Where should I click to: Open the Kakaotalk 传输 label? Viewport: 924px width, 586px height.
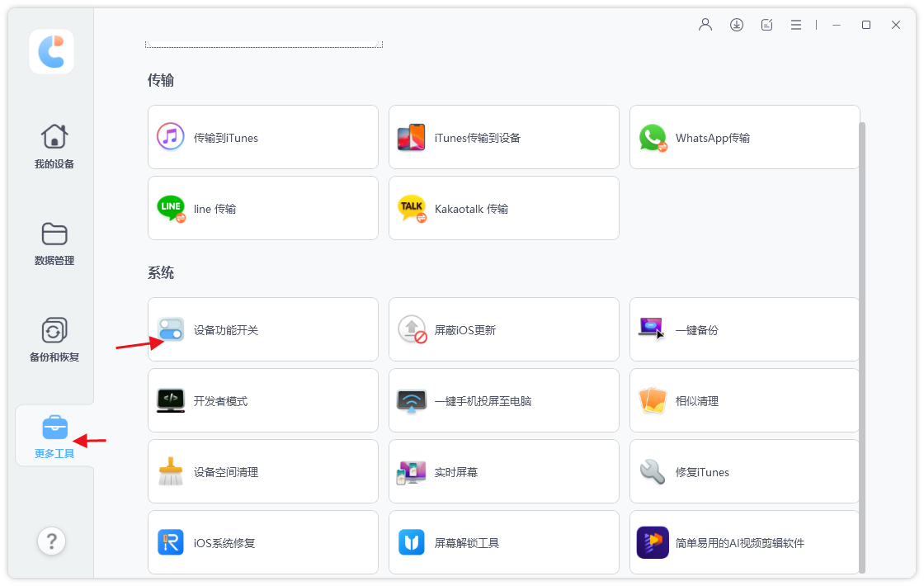471,210
